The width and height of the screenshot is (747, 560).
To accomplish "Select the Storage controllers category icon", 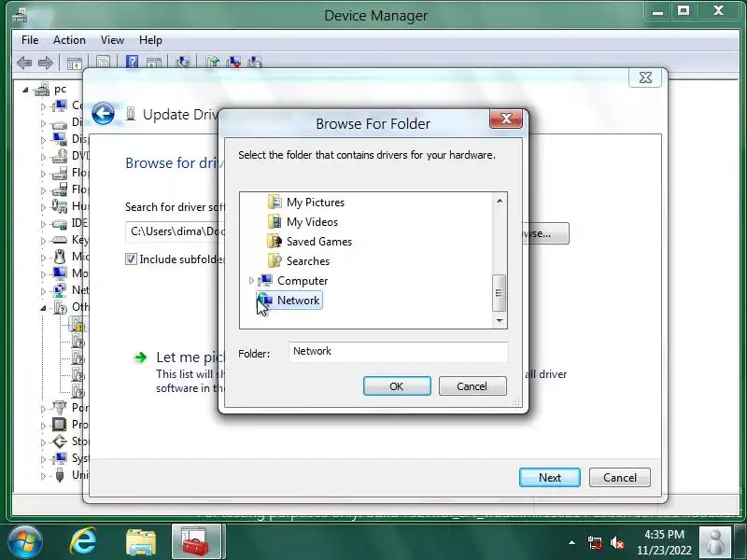I will pyautogui.click(x=60, y=441).
